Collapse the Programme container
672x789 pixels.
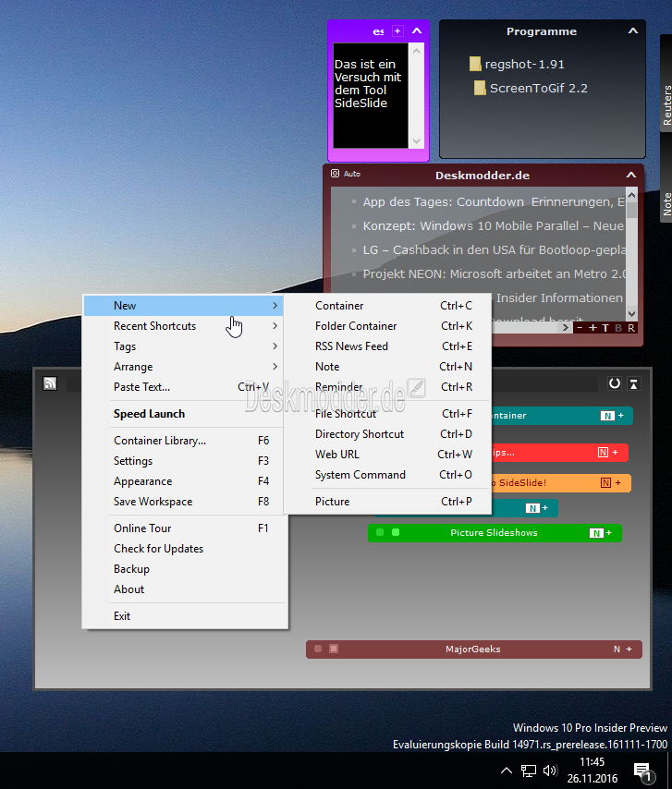pos(633,31)
